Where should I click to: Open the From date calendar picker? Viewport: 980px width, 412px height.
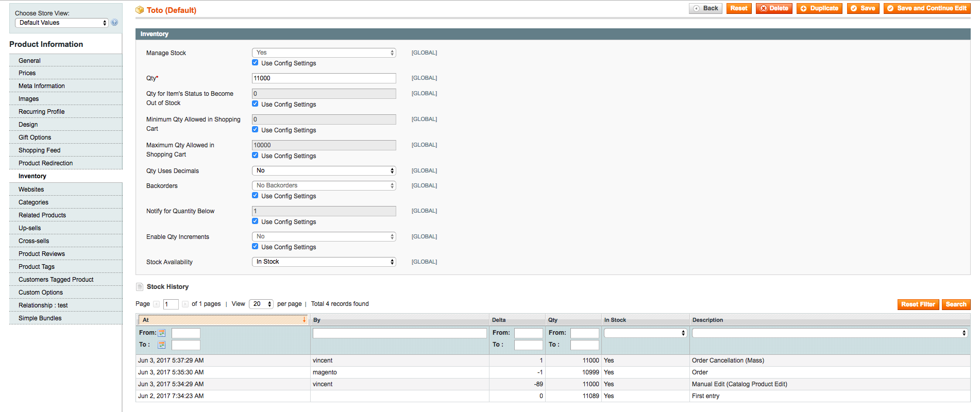coord(162,333)
